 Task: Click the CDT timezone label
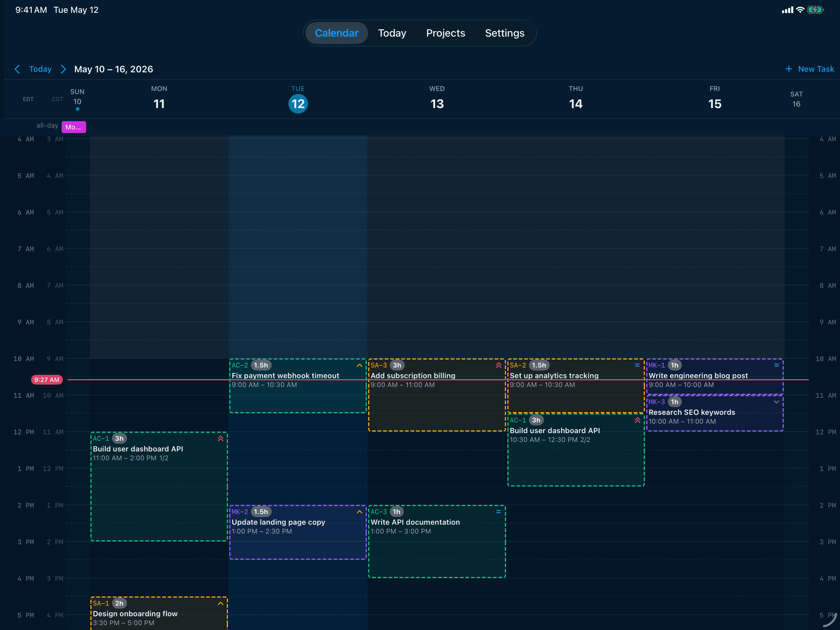click(x=57, y=99)
